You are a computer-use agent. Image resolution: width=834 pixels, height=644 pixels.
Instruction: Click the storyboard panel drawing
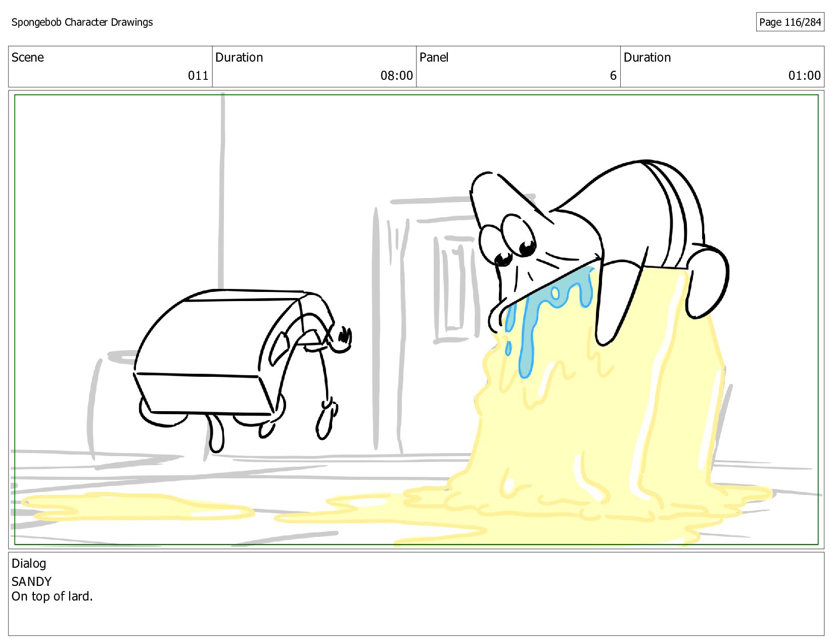click(x=416, y=320)
